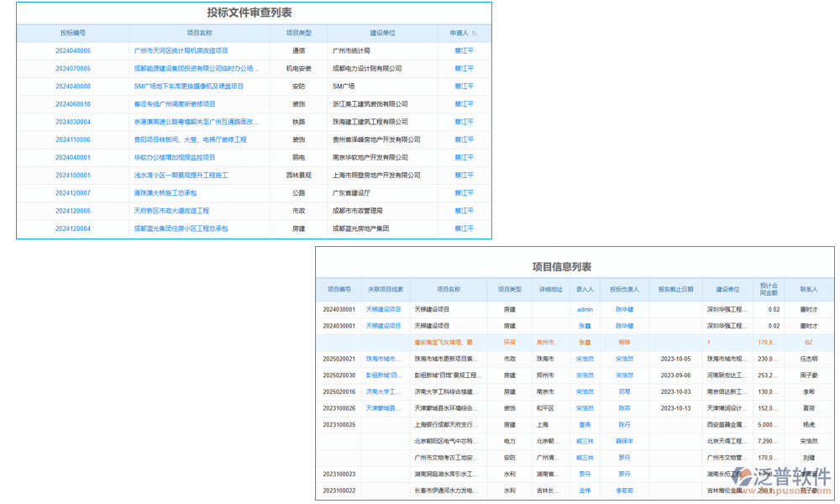Click the deadline cell showing 2023-10-05
This screenshot has width=840, height=504.
point(675,359)
